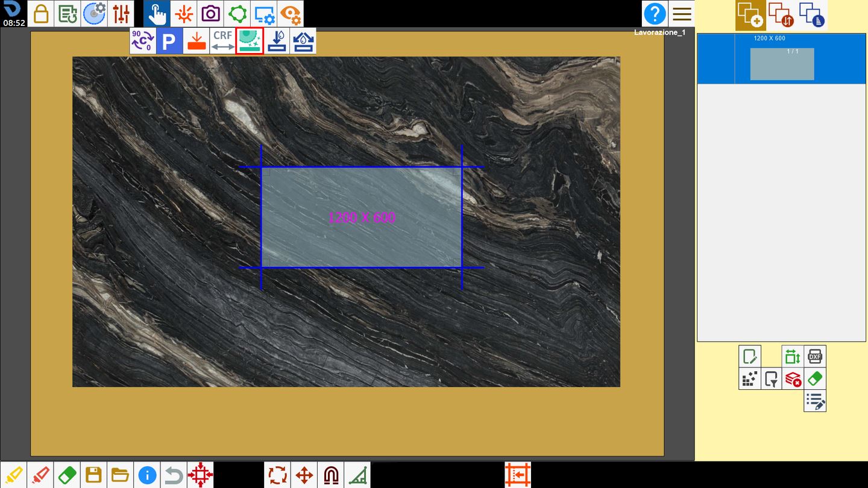868x488 pixels.
Task: Click the DXF import icon
Action: click(815, 356)
